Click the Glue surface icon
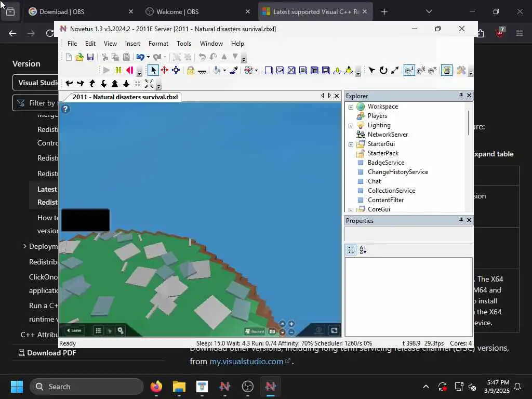 tap(280, 70)
